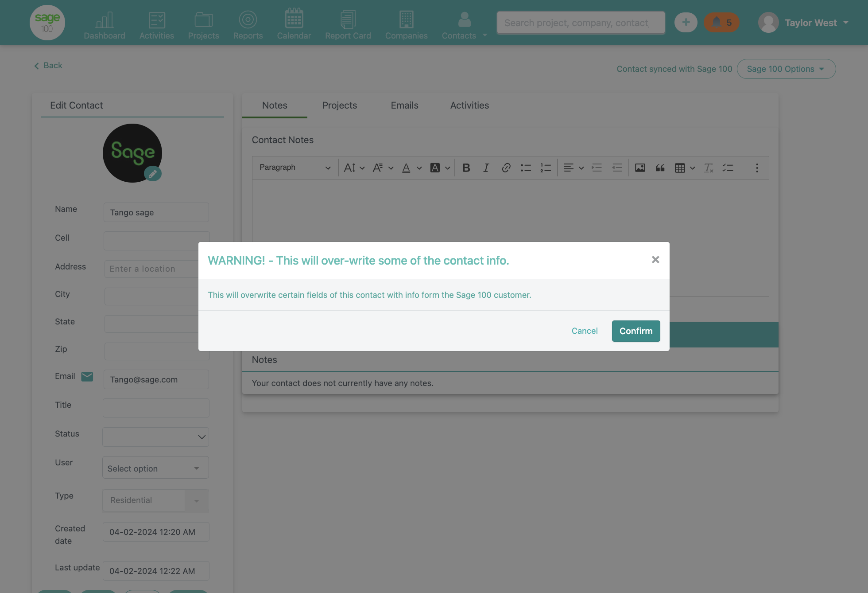
Task: Expand the Sage 100 Options dropdown
Action: point(786,69)
